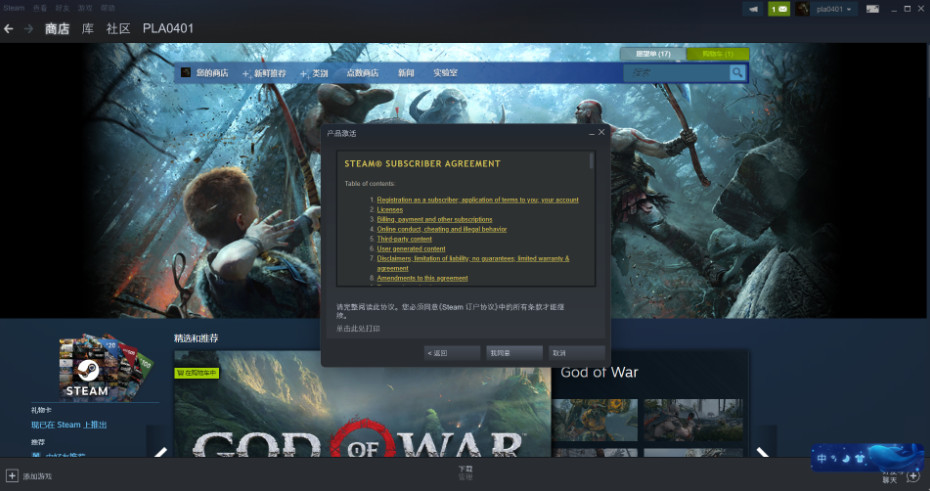The height and width of the screenshot is (491, 930).
Task: Click the shirt skin icon in IME bar
Action: pyautogui.click(x=859, y=458)
